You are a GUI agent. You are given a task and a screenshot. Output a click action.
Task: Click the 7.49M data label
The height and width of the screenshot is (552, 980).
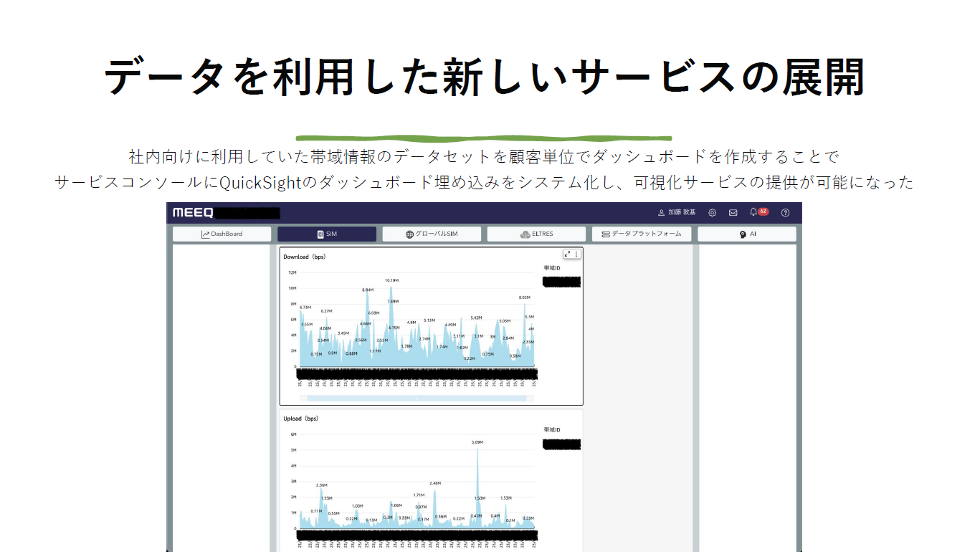coord(393,301)
